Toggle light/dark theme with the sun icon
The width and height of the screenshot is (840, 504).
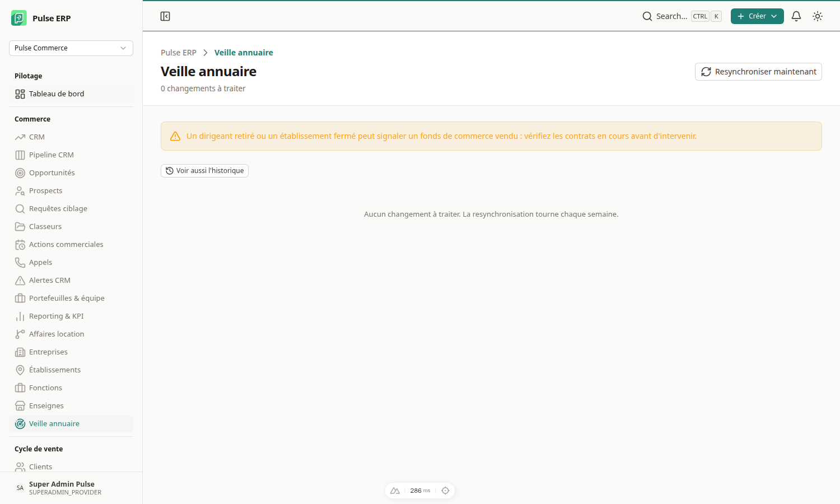point(818,16)
